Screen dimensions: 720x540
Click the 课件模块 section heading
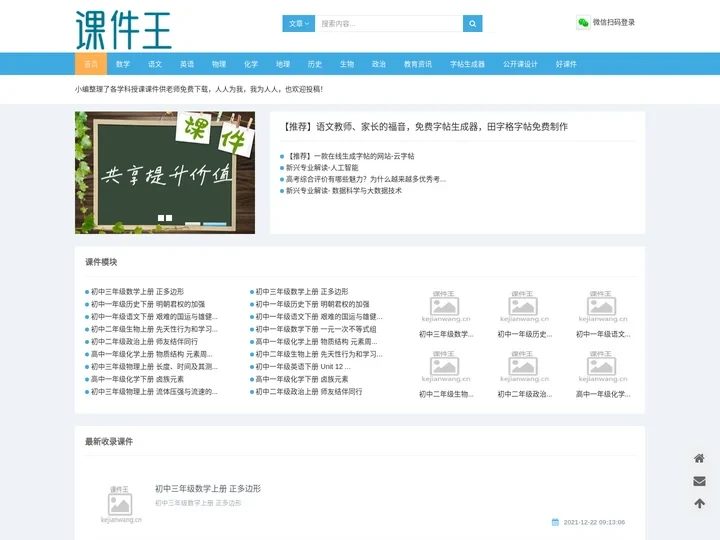(x=101, y=262)
